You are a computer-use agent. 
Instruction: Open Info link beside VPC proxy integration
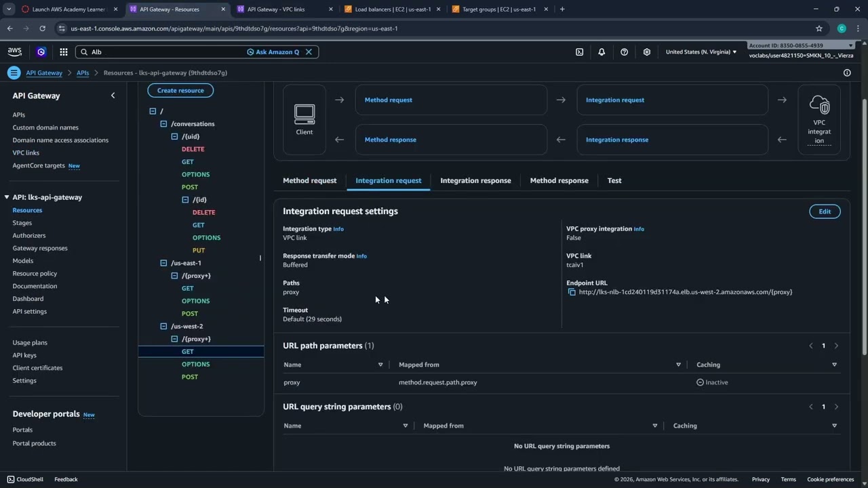pyautogui.click(x=639, y=229)
